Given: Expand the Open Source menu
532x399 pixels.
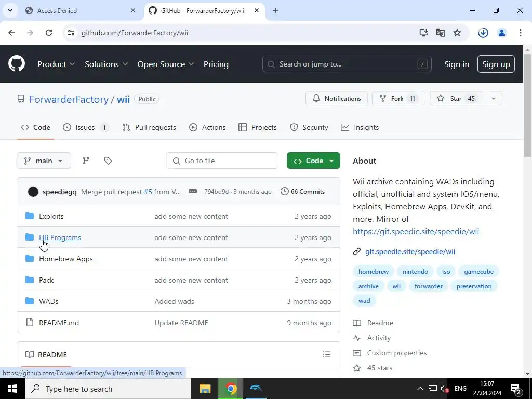Looking at the screenshot, I should [165, 64].
